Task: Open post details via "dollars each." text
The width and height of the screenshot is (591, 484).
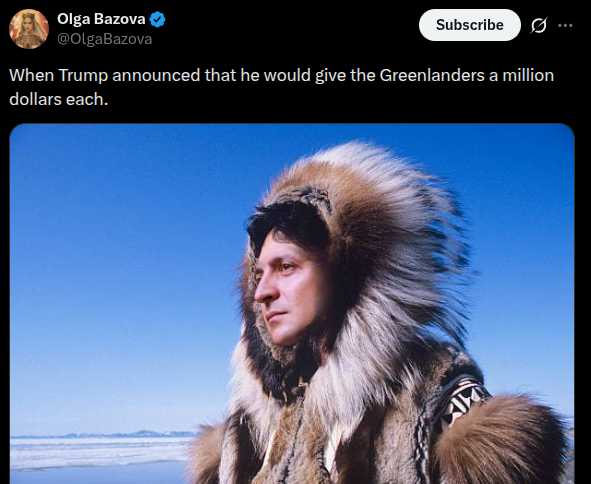Action: click(58, 100)
